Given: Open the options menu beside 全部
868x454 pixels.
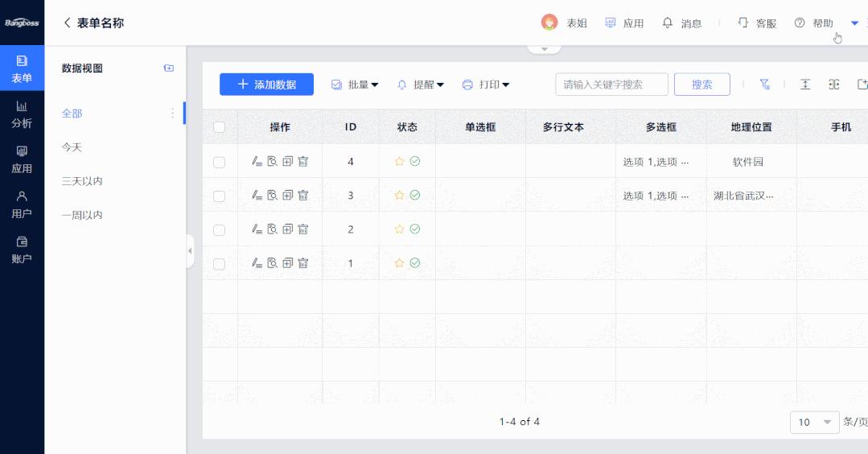Looking at the screenshot, I should click(x=172, y=113).
